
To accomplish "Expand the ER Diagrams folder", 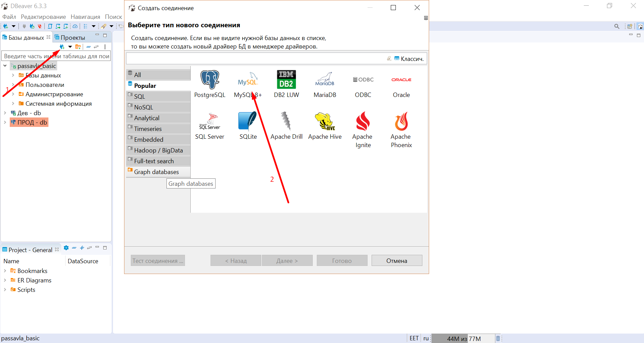I will click(x=5, y=280).
